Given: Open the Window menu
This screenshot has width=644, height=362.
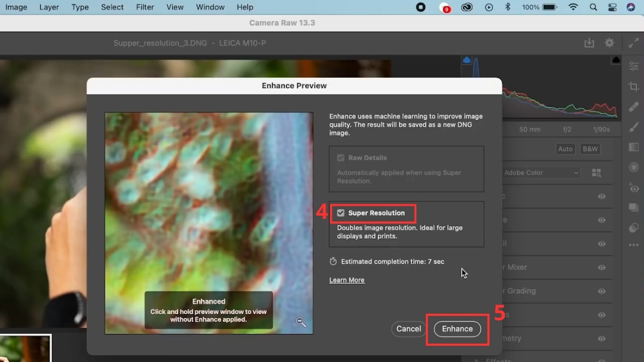Looking at the screenshot, I should coord(210,8).
